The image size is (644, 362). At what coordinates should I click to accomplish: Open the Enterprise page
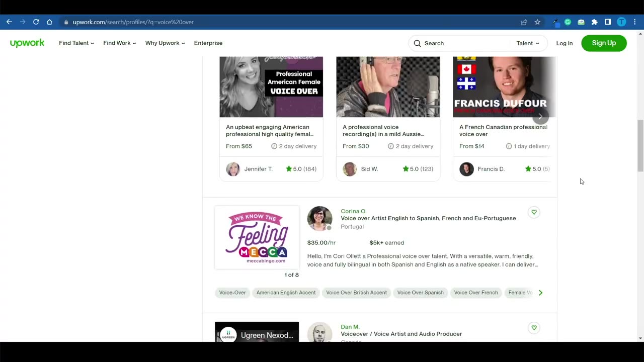(208, 43)
